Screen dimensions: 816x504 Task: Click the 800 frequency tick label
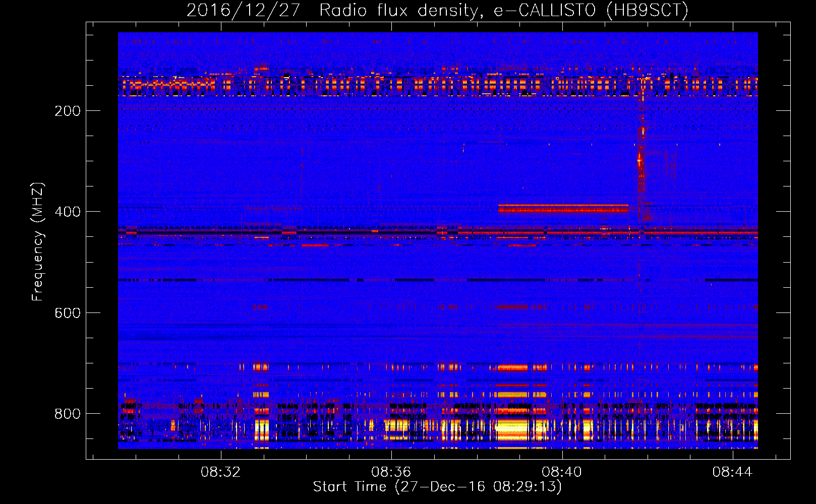click(68, 414)
